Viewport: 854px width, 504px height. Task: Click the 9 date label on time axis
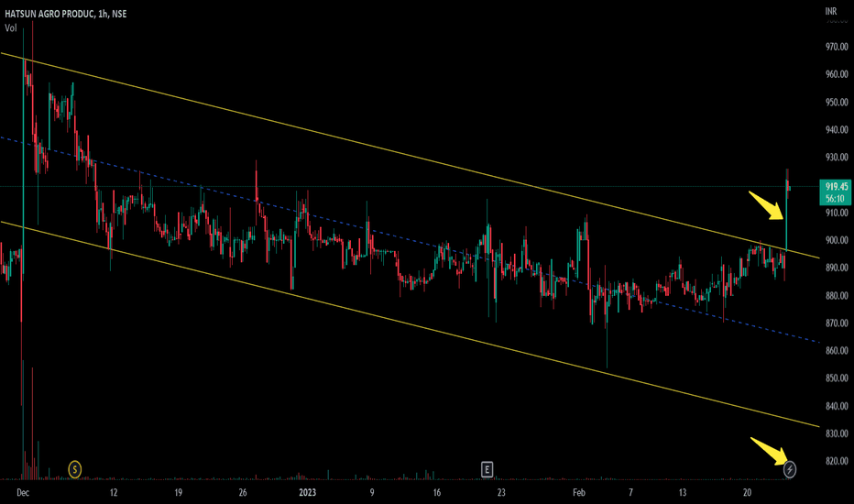(x=372, y=493)
